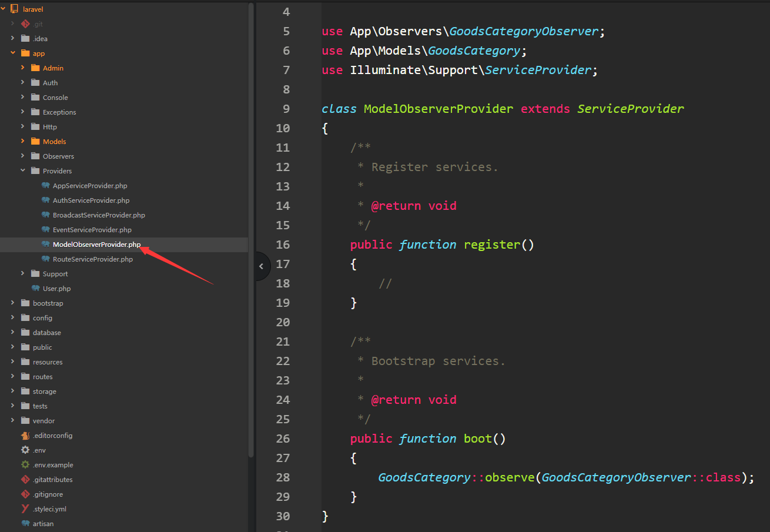770x532 pixels.
Task: Click PHP elephant icon of AppServiceProvider.php
Action: 45,186
